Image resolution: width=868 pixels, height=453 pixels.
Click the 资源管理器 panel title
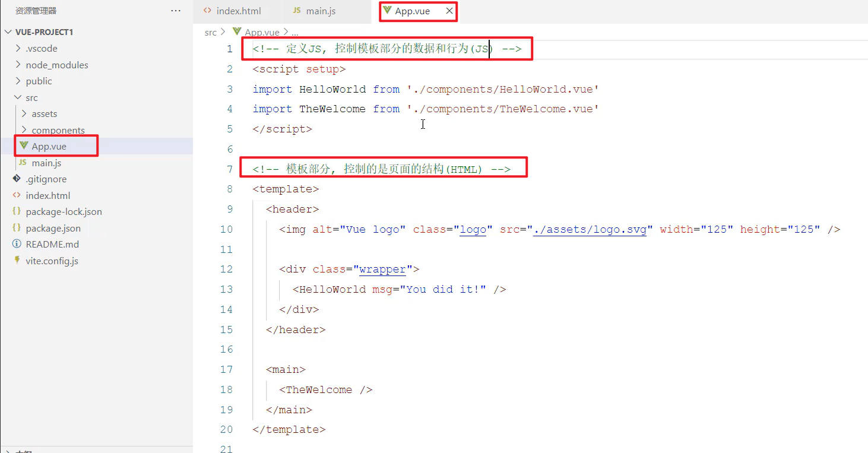[36, 11]
